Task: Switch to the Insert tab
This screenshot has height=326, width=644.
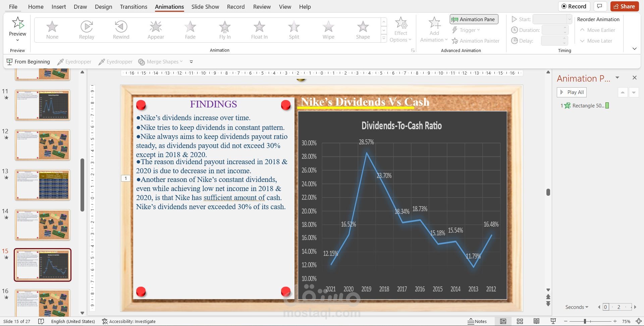Action: [x=59, y=7]
